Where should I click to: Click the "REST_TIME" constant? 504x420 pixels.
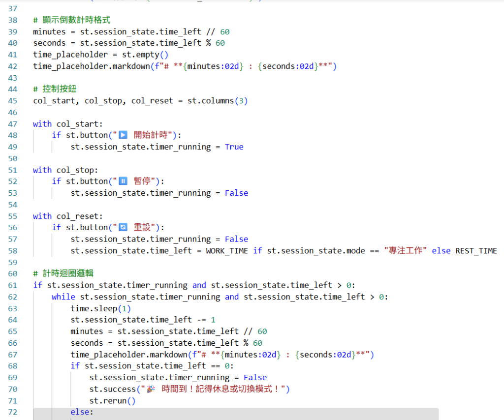pyautogui.click(x=476, y=251)
